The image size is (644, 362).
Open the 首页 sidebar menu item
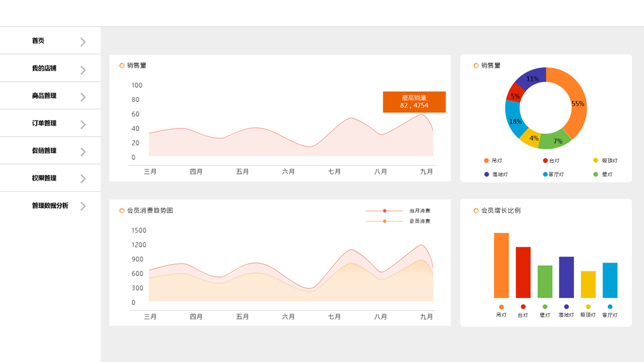tap(50, 40)
